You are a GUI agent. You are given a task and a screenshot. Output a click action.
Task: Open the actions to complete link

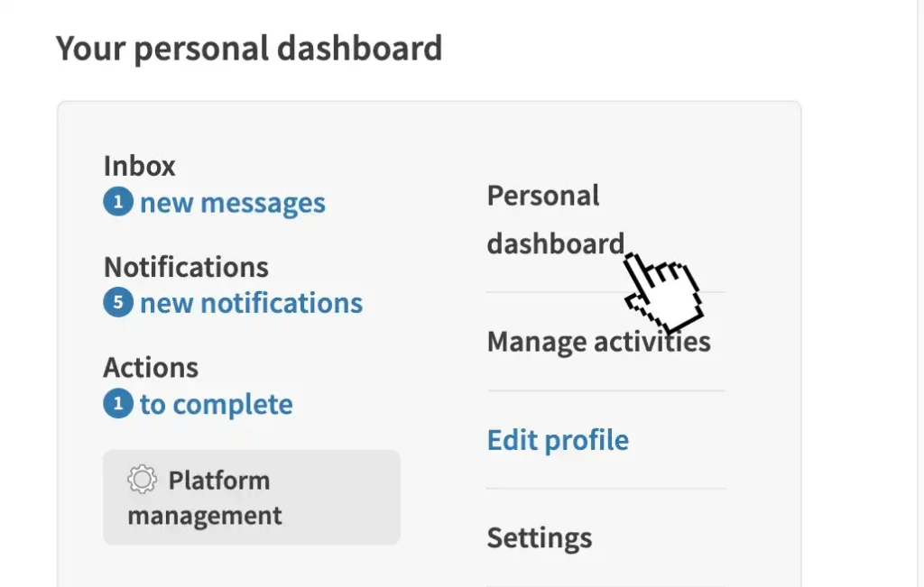coord(216,404)
